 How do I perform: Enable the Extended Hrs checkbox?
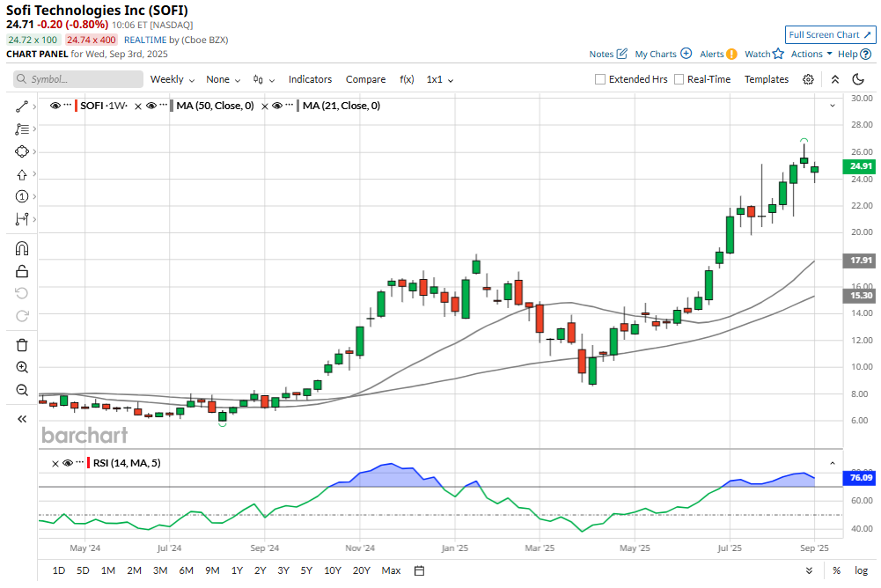click(x=600, y=79)
